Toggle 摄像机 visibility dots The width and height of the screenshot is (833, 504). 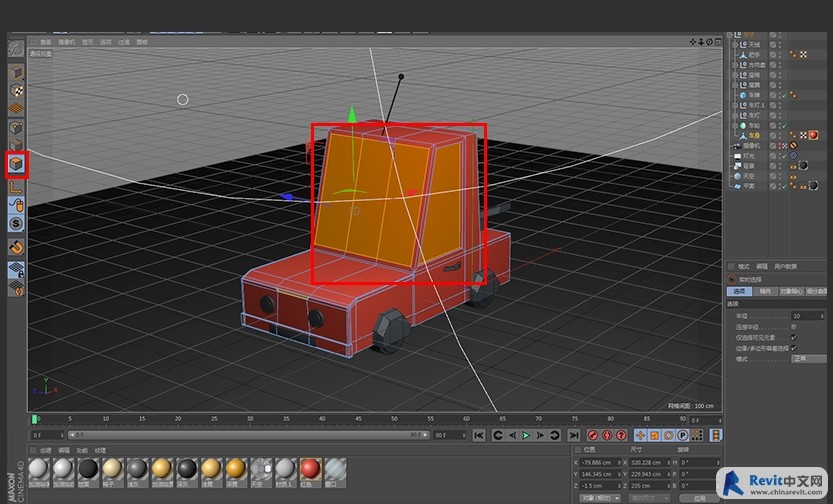779,146
